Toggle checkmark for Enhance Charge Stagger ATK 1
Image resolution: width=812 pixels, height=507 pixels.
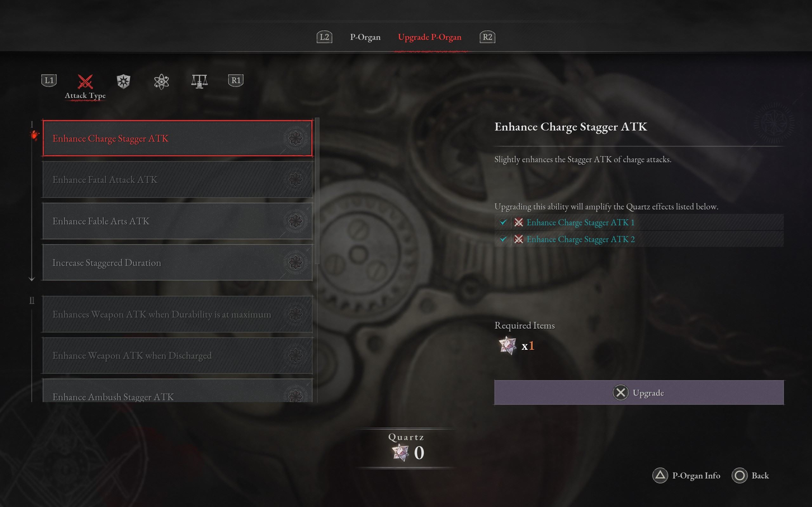point(503,222)
